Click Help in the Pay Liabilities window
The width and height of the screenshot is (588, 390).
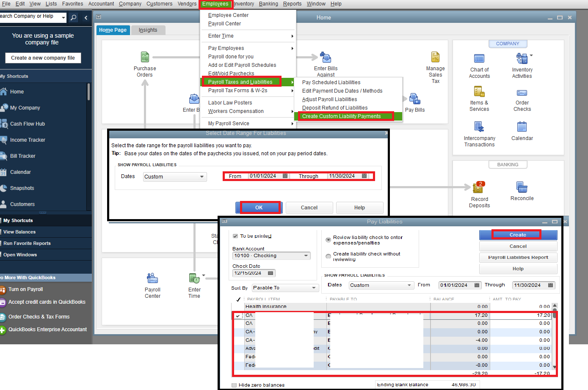(518, 269)
